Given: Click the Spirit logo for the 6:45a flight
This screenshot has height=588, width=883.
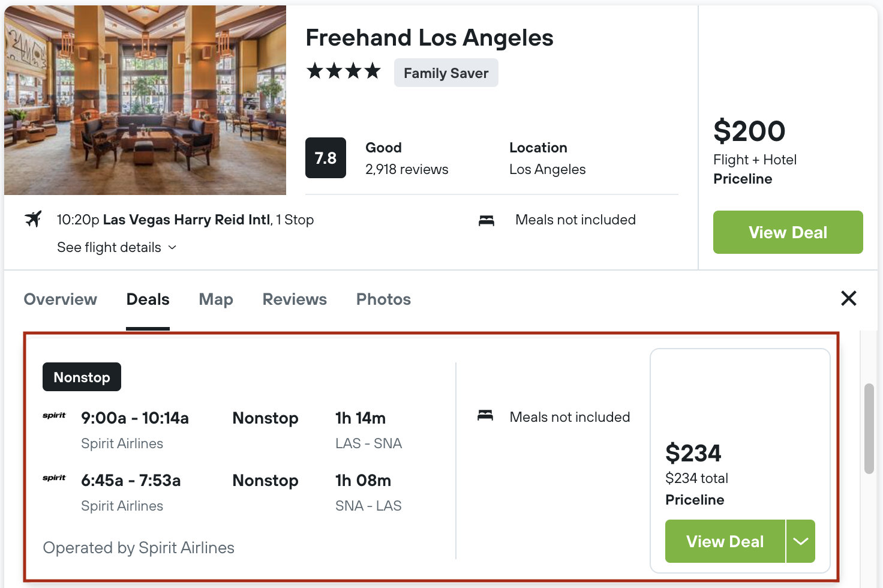Looking at the screenshot, I should tap(54, 478).
